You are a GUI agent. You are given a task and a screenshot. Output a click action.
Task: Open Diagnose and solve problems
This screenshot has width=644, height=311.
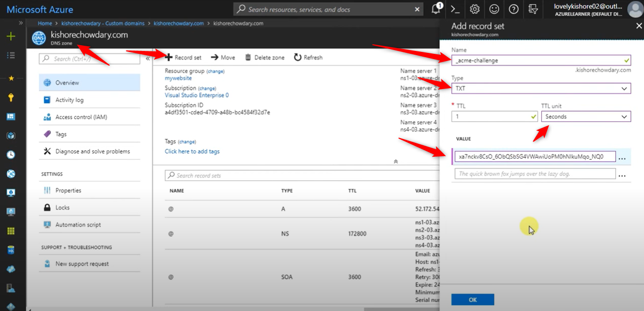(89, 151)
